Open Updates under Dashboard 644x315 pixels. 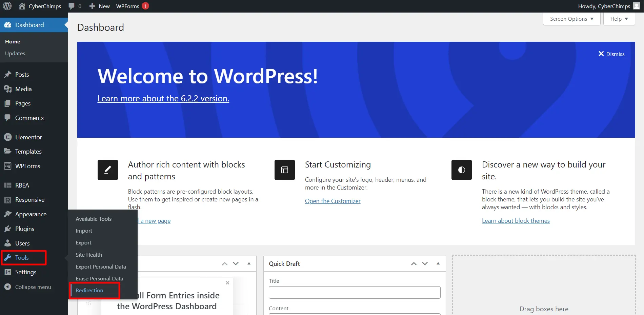15,54
